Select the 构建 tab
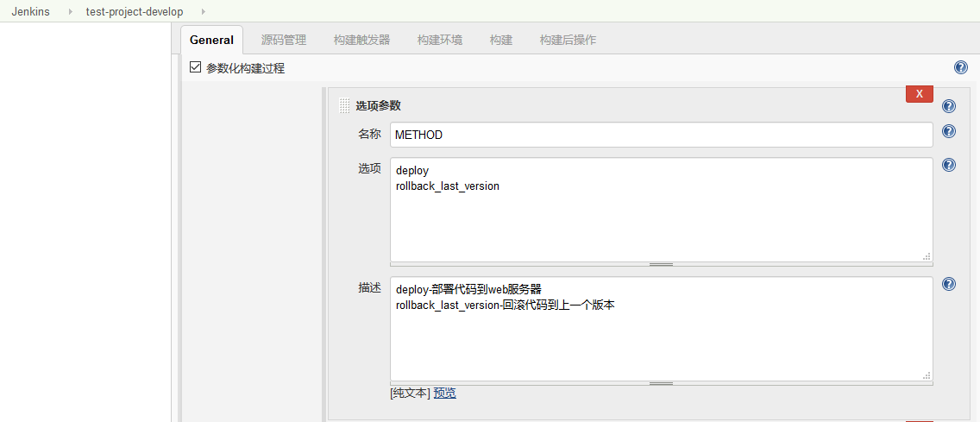Viewport: 980px width, 422px height. (501, 40)
